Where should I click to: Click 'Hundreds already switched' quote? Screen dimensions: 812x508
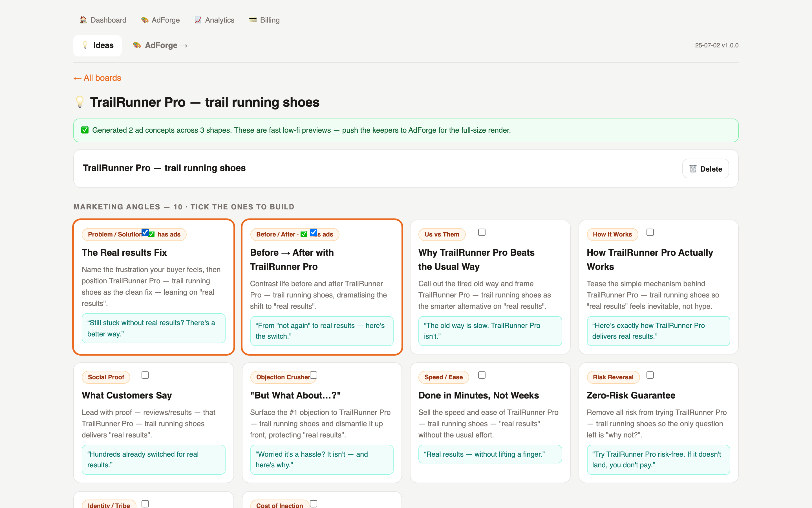pyautogui.click(x=153, y=460)
